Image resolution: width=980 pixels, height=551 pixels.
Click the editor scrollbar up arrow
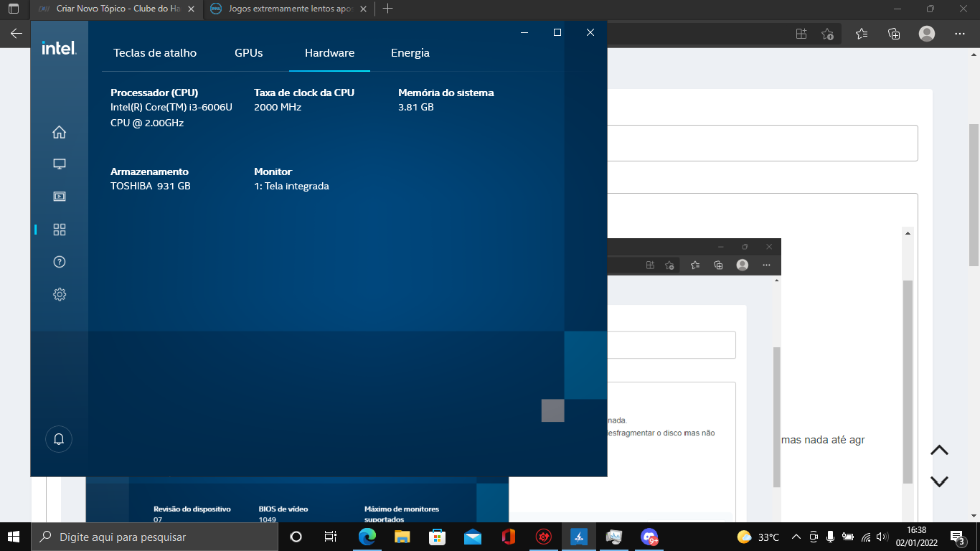tap(908, 233)
